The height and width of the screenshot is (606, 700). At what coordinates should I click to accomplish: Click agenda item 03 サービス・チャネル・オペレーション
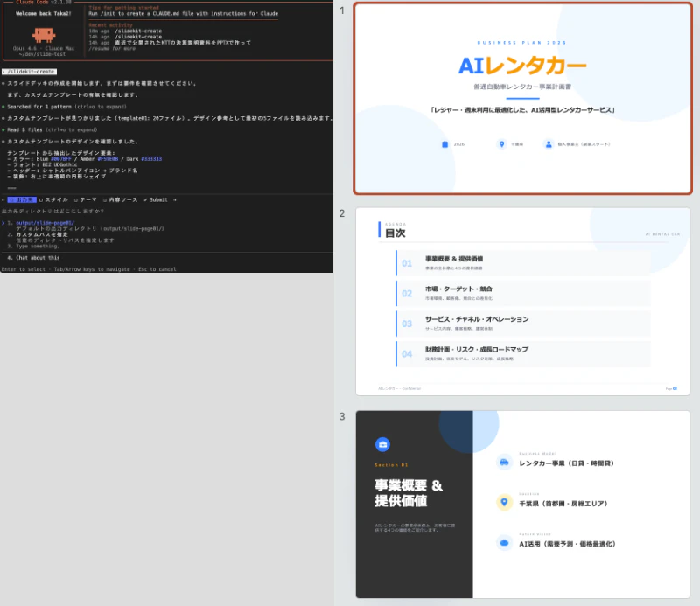click(522, 324)
